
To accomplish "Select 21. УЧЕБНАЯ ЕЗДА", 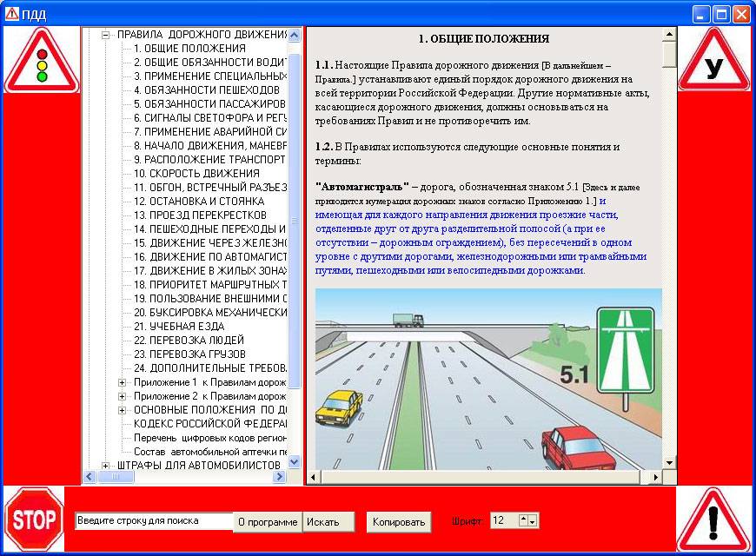I will [179, 327].
